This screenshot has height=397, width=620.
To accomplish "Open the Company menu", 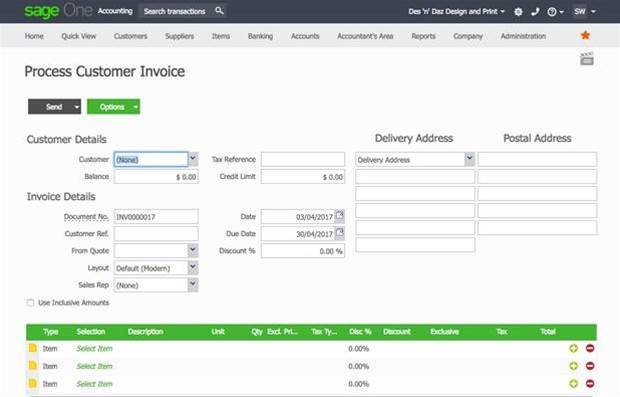I will pyautogui.click(x=468, y=36).
